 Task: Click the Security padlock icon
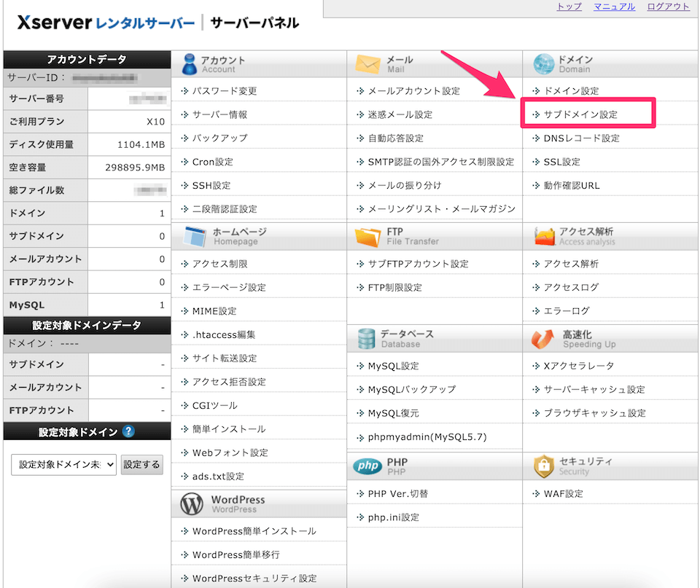click(x=544, y=466)
